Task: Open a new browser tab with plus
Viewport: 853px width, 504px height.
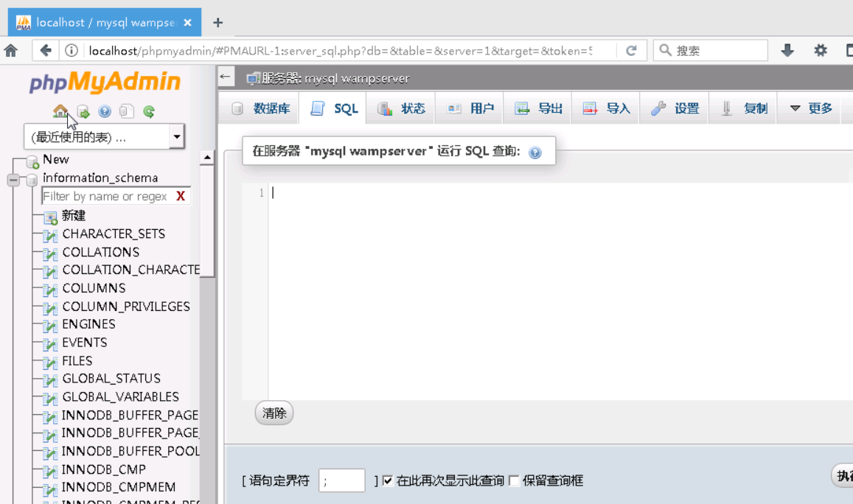Action: tap(217, 22)
